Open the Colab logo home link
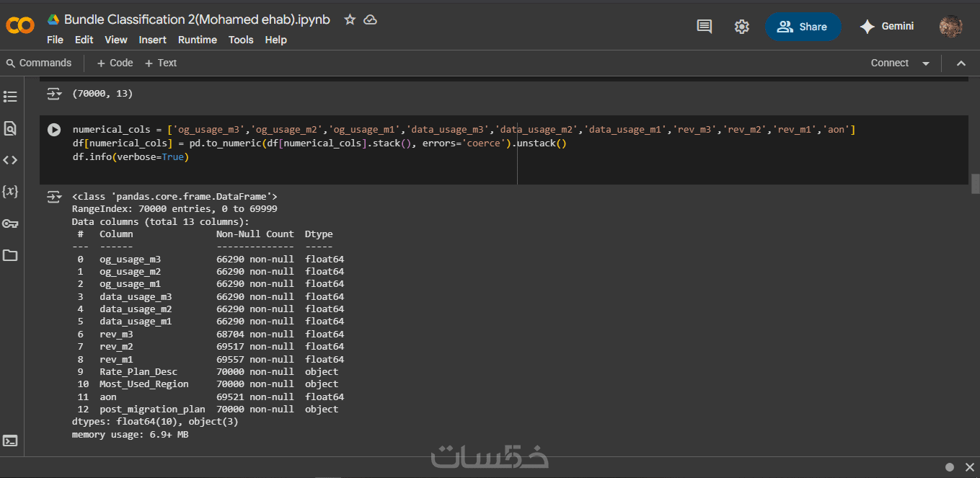980x478 pixels. [x=20, y=25]
